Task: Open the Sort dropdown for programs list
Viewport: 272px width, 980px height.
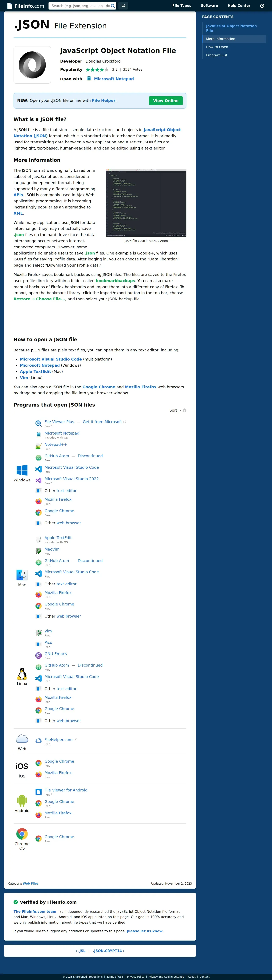Action: (x=175, y=411)
